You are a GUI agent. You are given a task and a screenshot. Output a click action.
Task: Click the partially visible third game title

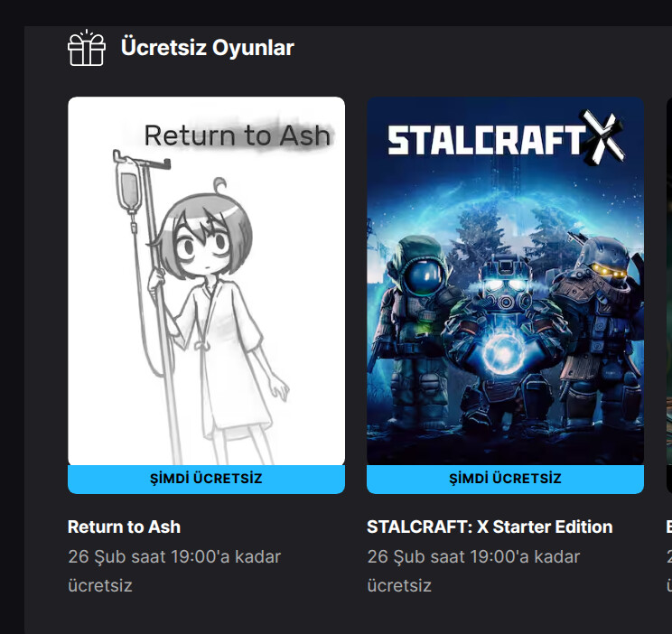click(x=669, y=527)
